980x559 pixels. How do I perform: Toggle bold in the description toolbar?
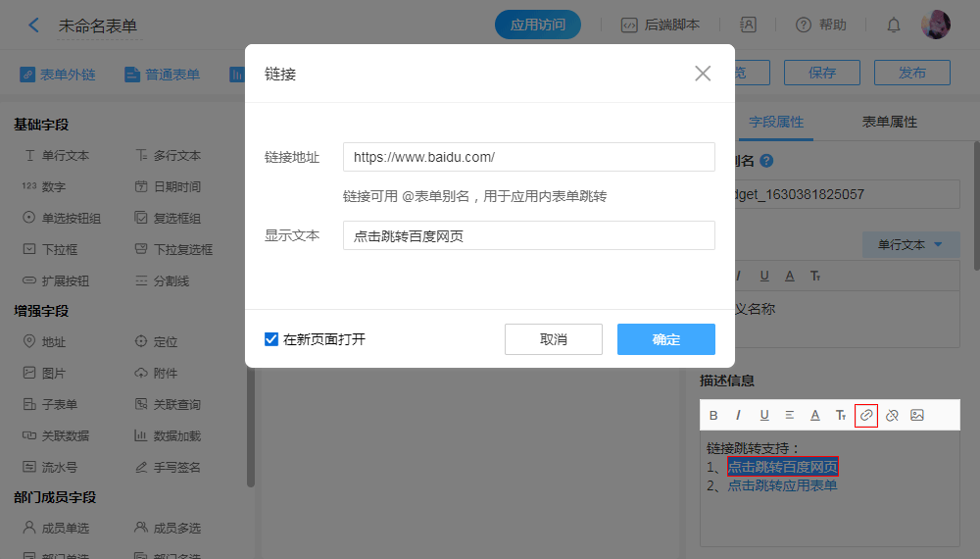[x=713, y=416]
